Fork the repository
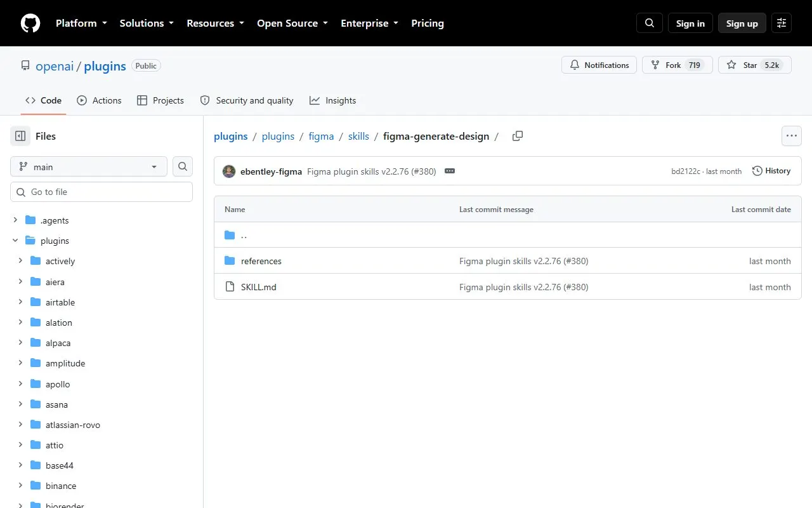This screenshot has width=812, height=508. coord(677,65)
